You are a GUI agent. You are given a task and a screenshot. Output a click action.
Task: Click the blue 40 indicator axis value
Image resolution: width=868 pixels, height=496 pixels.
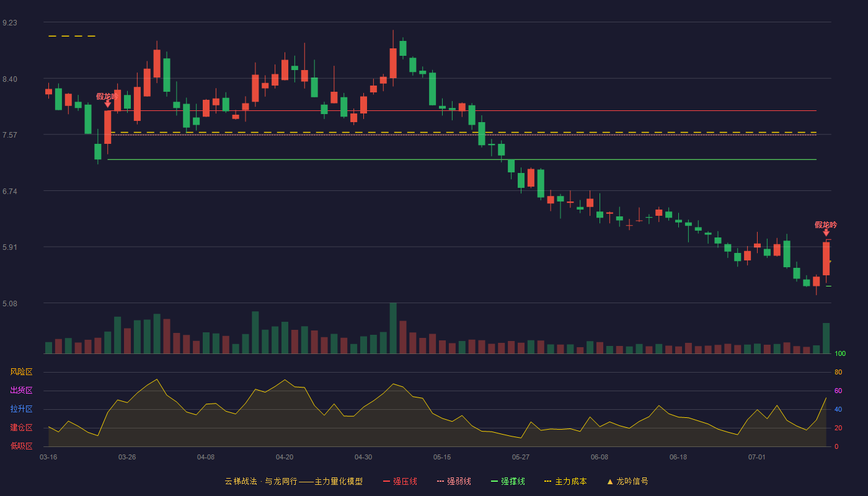[x=838, y=409]
